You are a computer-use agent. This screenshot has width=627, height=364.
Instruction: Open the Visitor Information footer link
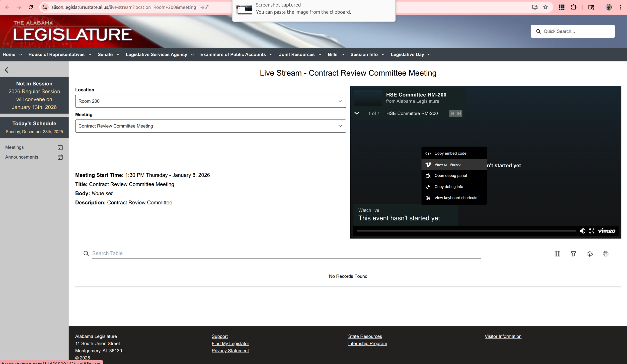(503, 336)
